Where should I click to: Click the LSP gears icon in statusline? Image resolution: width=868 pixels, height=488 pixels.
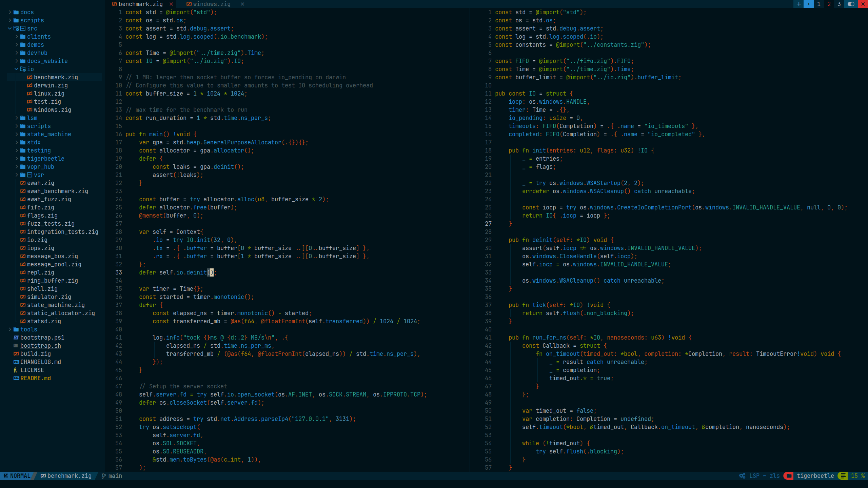point(742,476)
